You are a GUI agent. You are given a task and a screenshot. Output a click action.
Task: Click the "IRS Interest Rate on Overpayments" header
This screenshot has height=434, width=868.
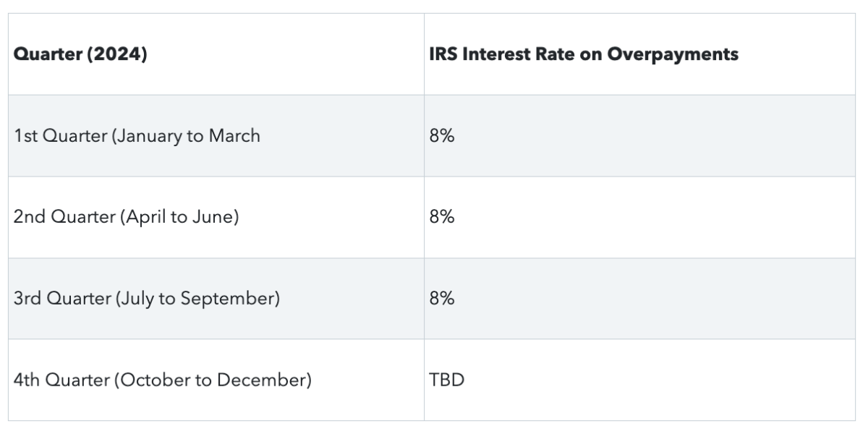pos(584,54)
